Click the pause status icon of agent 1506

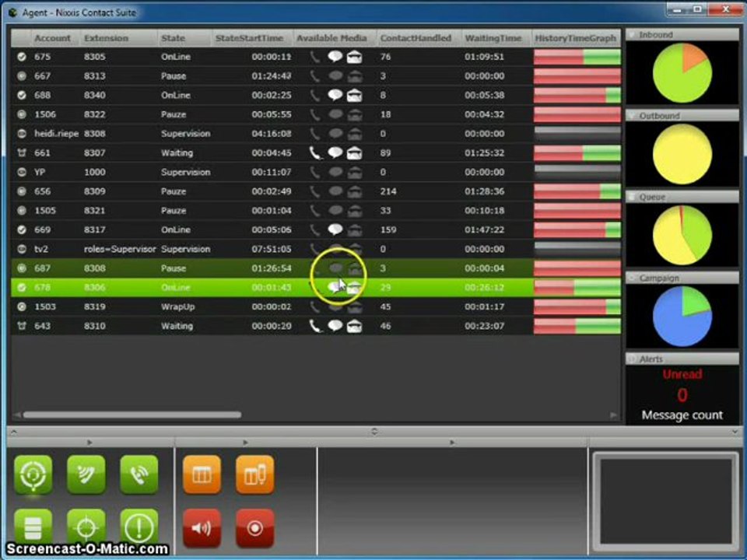point(22,114)
